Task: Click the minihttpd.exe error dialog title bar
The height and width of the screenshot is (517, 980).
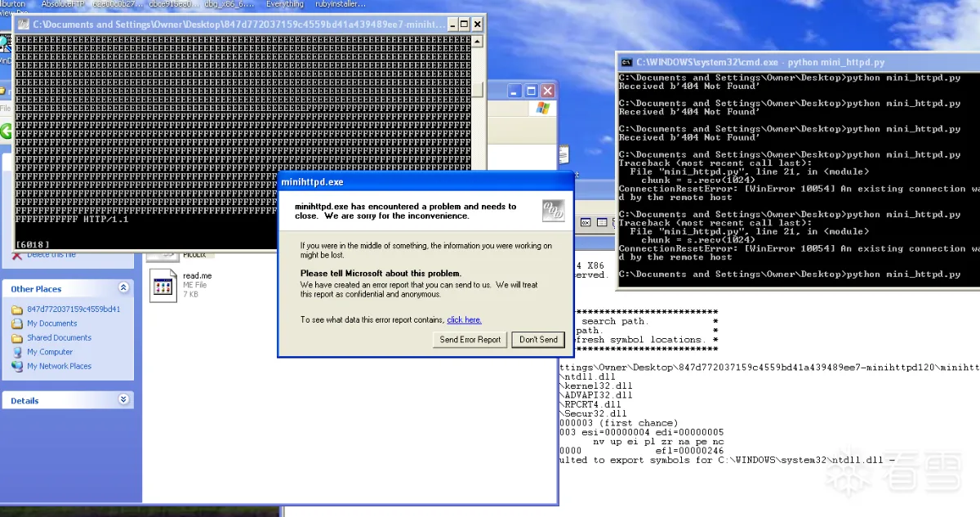Action: [426, 181]
